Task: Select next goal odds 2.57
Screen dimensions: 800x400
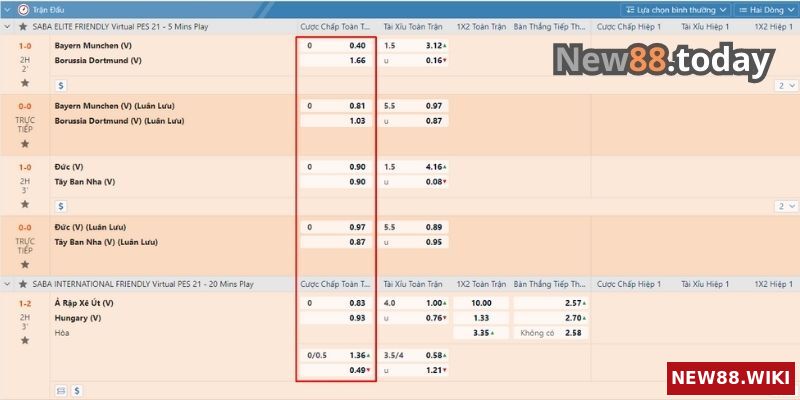Action: click(551, 303)
